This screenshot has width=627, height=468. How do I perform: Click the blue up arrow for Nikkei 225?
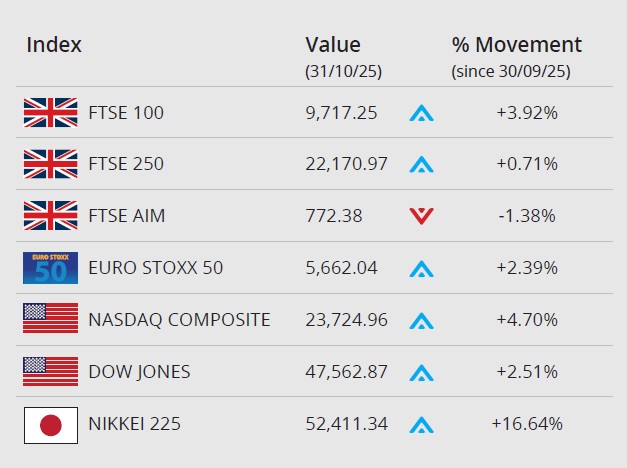coord(421,425)
